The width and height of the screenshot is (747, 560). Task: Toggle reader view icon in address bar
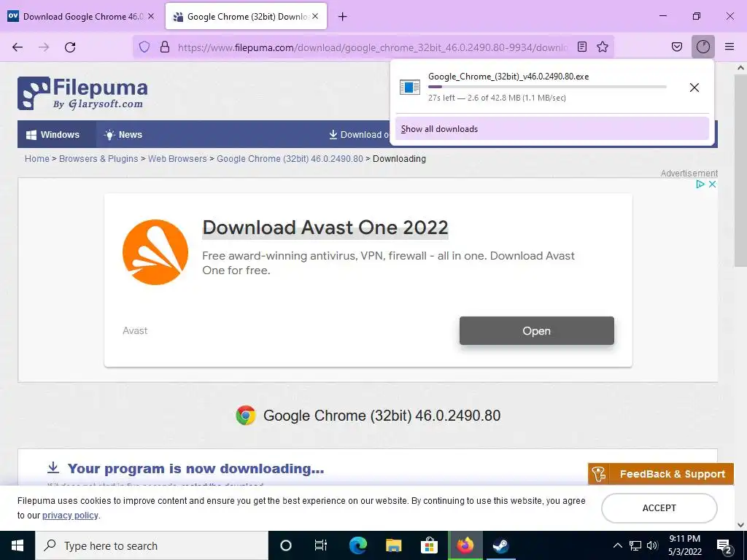click(x=581, y=47)
